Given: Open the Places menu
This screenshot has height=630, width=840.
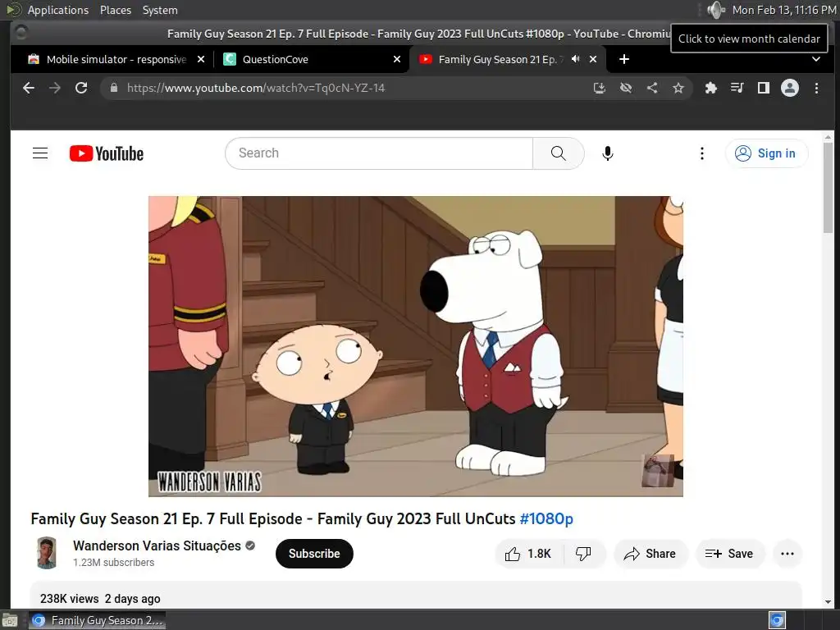Looking at the screenshot, I should 116,10.
